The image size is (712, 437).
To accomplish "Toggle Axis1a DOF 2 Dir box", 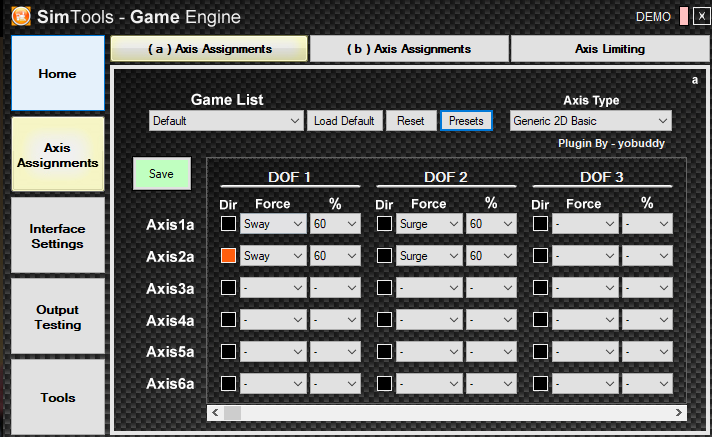I will pos(385,223).
